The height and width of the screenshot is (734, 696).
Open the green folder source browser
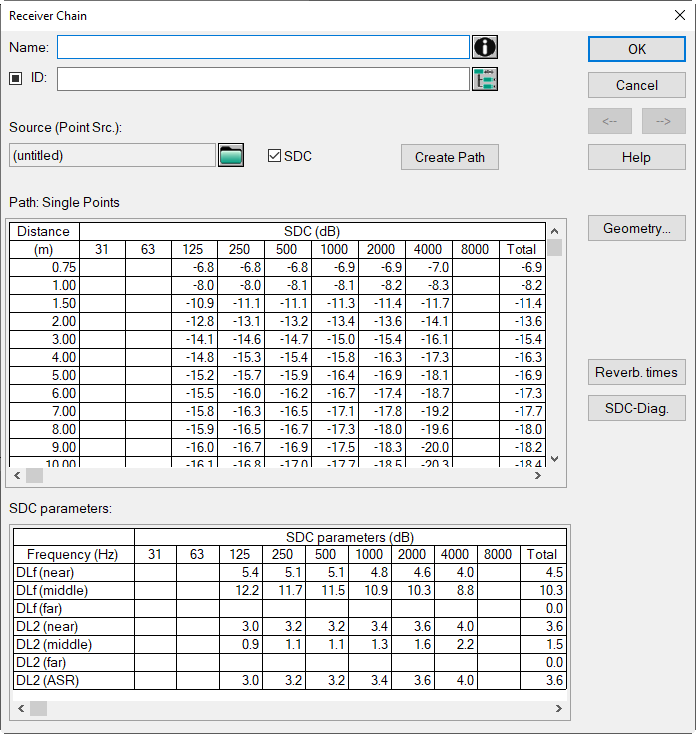coord(231,155)
